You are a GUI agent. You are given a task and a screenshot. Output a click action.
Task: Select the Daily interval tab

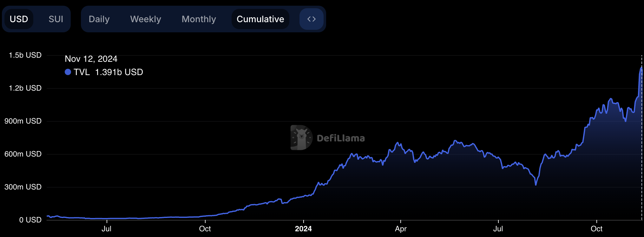(99, 19)
